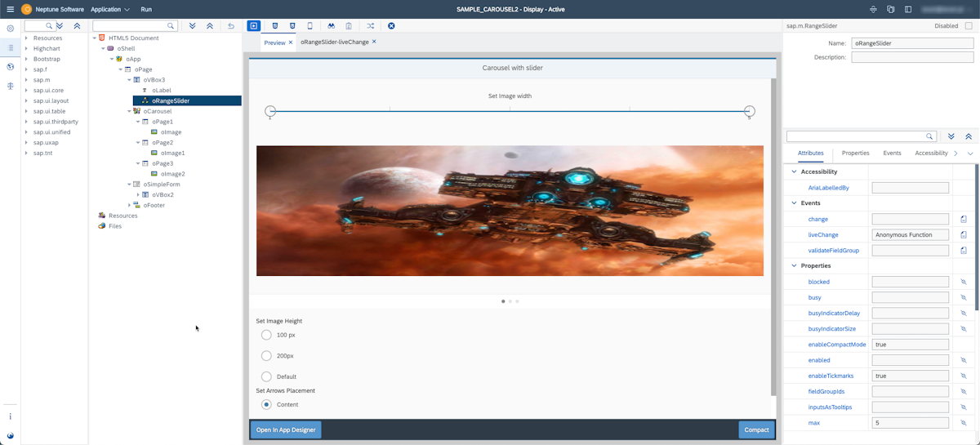Collapse the oCarousel tree node

point(129,111)
